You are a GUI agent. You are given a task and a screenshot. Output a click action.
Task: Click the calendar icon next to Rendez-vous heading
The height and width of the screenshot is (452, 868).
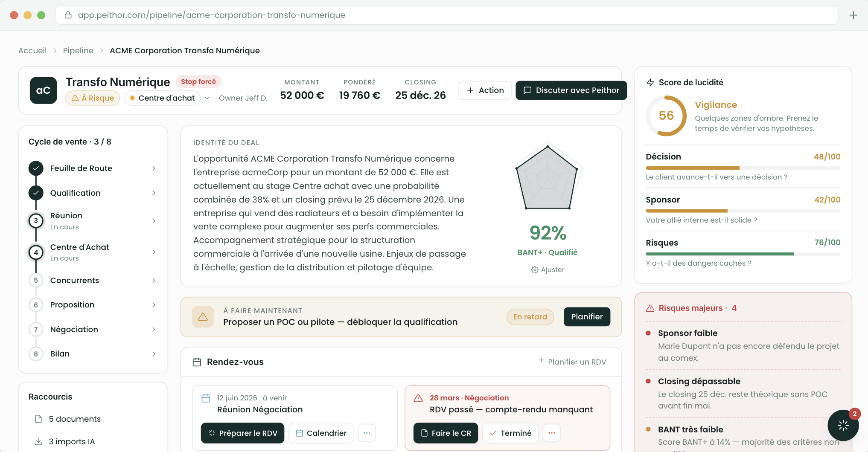coord(197,362)
